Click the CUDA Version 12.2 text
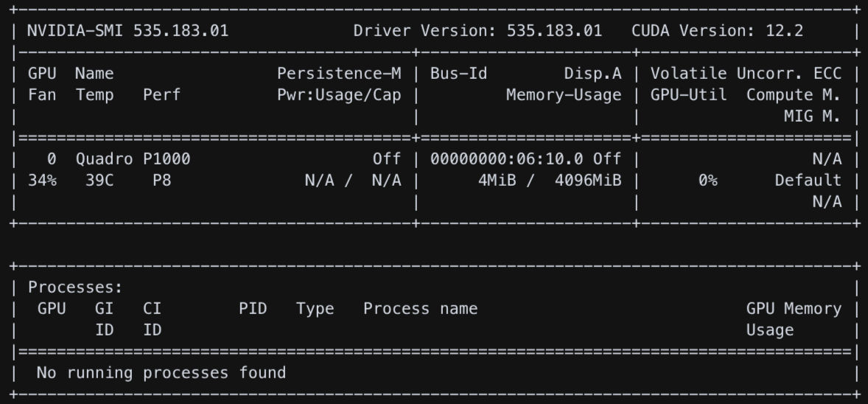The image size is (868, 404). pyautogui.click(x=718, y=30)
